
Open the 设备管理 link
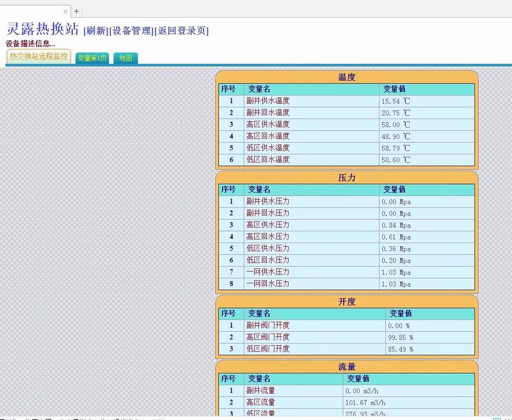pyautogui.click(x=131, y=31)
